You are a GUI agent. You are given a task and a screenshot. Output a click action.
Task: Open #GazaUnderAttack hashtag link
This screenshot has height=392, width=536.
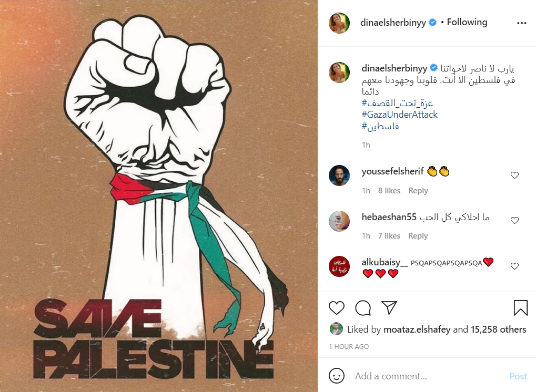(x=400, y=115)
